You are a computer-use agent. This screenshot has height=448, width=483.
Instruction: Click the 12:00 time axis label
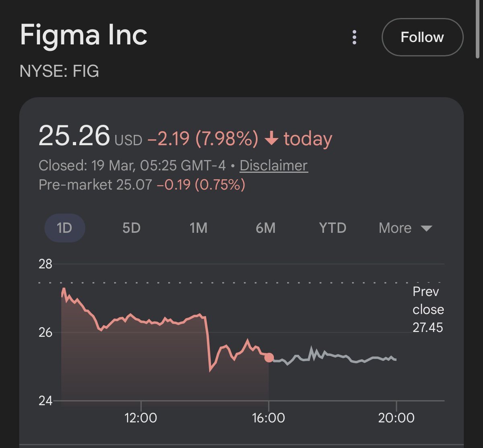click(x=141, y=417)
